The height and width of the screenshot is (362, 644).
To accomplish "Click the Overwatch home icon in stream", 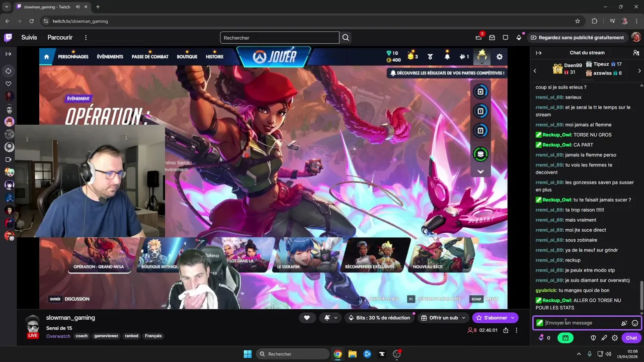I will [x=47, y=57].
